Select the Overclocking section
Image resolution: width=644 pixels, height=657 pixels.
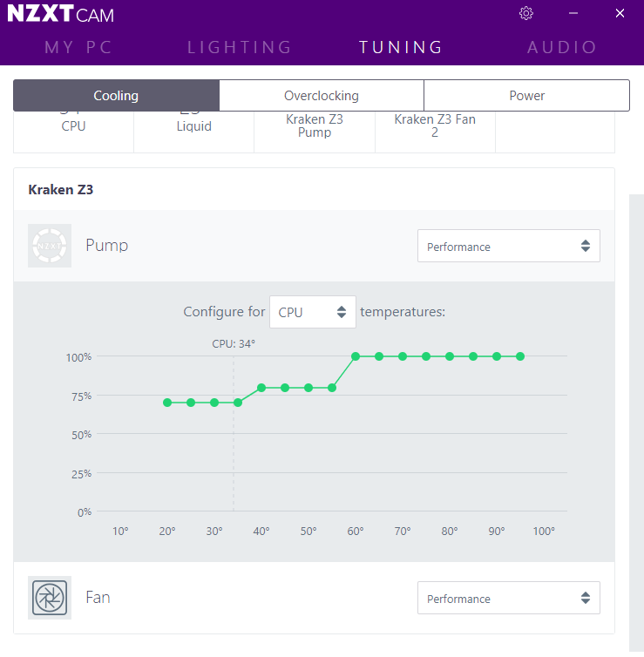pyautogui.click(x=322, y=96)
